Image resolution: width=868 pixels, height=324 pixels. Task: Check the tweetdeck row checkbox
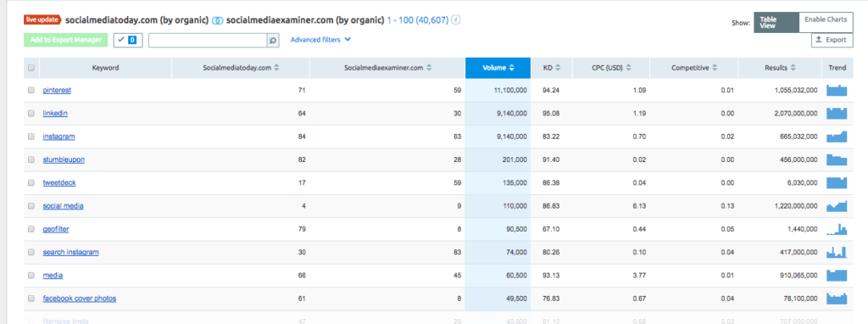31,182
